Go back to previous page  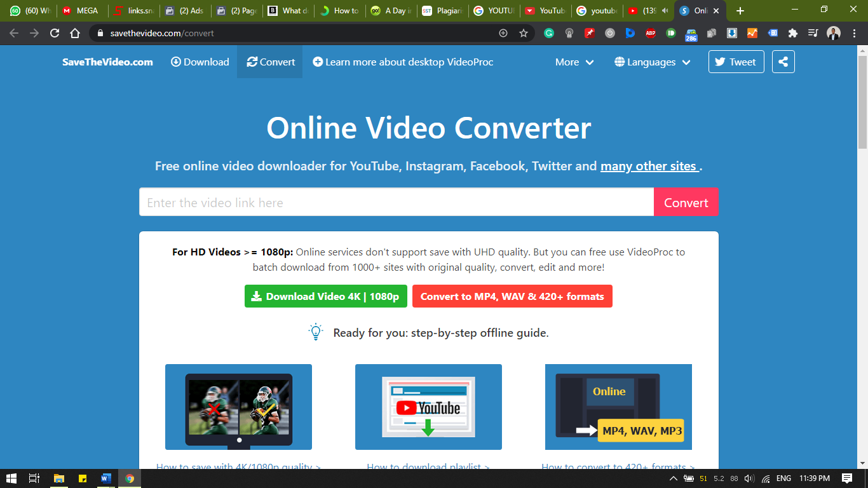click(14, 33)
